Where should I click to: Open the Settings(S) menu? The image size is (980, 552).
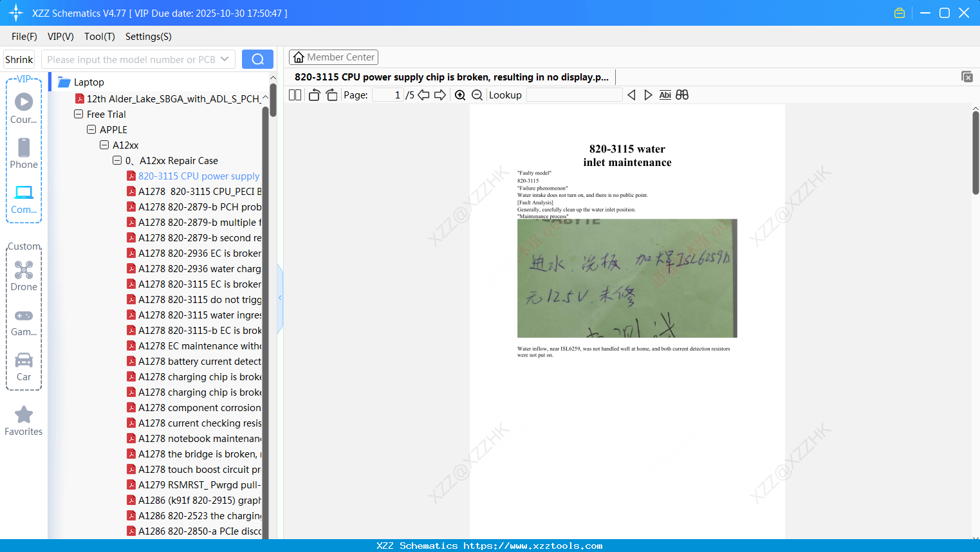149,37
